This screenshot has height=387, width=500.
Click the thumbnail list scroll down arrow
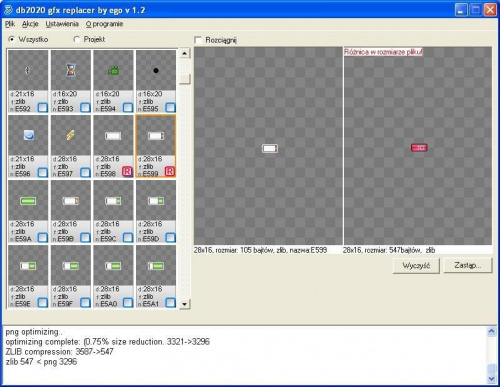coord(185,304)
